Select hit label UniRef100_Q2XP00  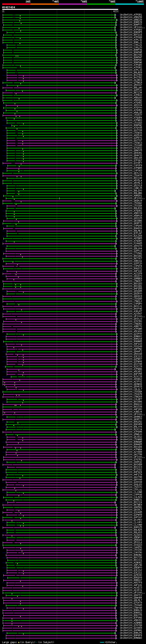point(131,334)
